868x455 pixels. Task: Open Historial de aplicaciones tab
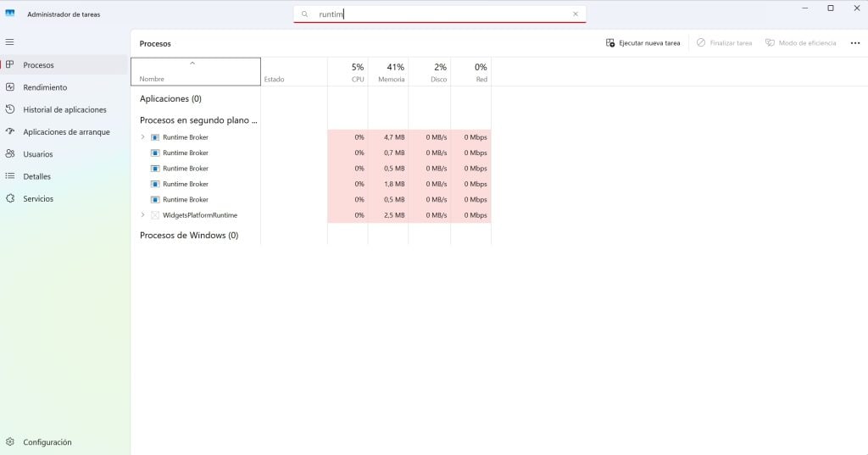click(64, 109)
